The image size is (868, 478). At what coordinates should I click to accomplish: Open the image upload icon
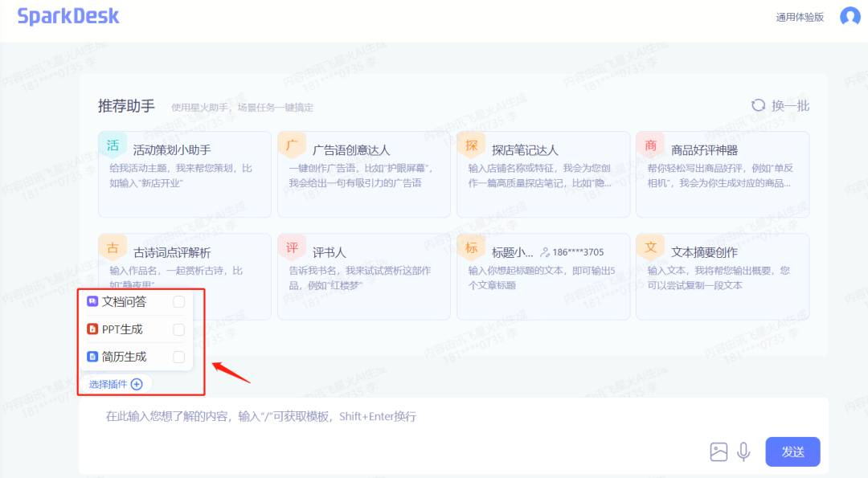point(719,452)
